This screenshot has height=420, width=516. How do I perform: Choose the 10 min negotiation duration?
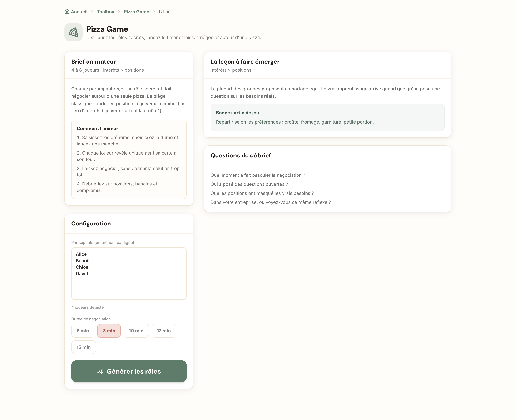pyautogui.click(x=136, y=330)
